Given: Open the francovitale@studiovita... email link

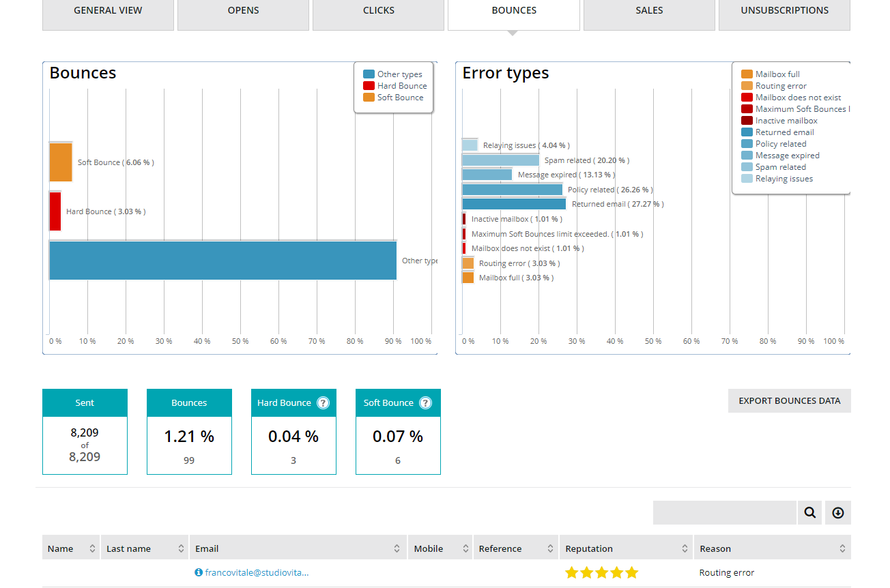Looking at the screenshot, I should (x=257, y=573).
